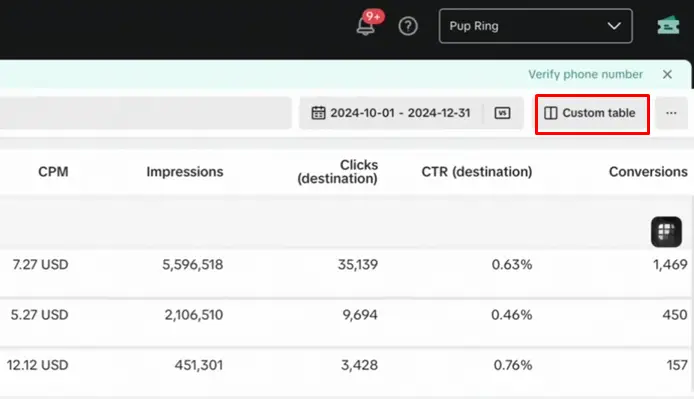
Task: Select the 450 conversions cell
Action: (x=675, y=315)
